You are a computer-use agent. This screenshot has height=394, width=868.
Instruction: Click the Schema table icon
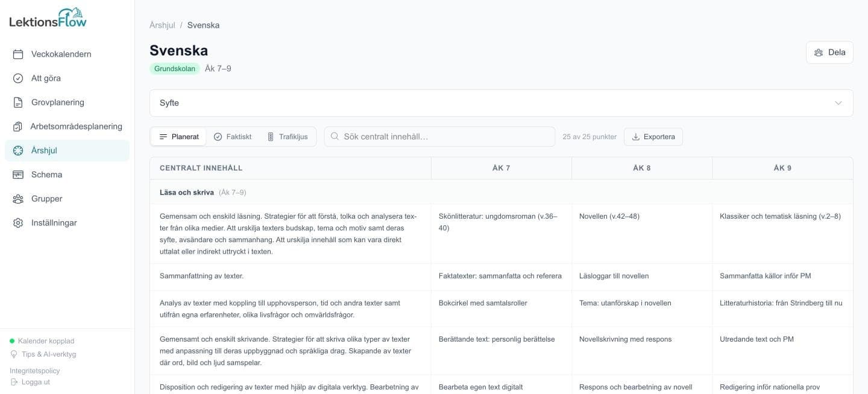click(18, 175)
